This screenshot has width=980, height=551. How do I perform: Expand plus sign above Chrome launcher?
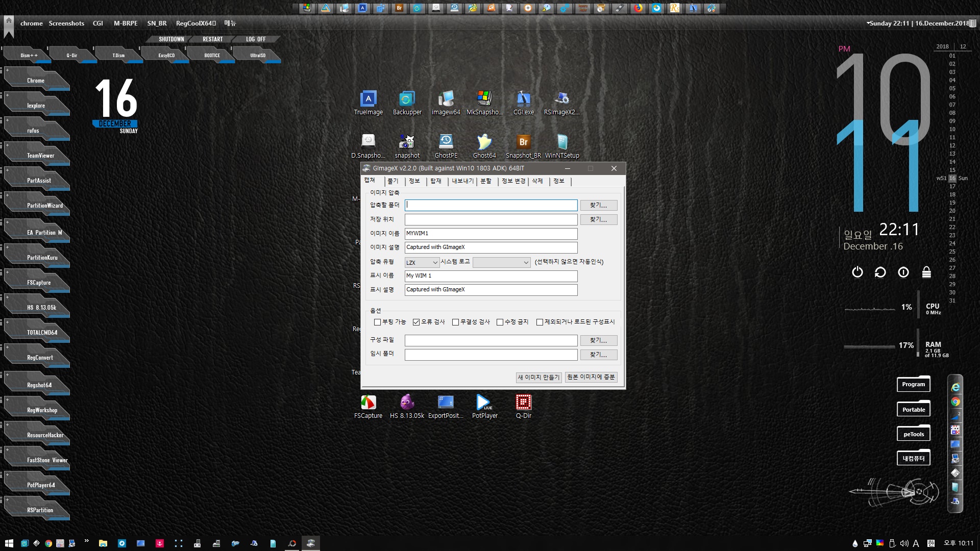(7, 70)
